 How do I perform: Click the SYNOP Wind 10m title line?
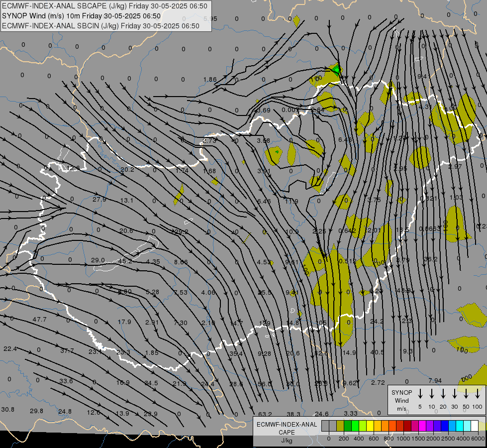[82, 16]
